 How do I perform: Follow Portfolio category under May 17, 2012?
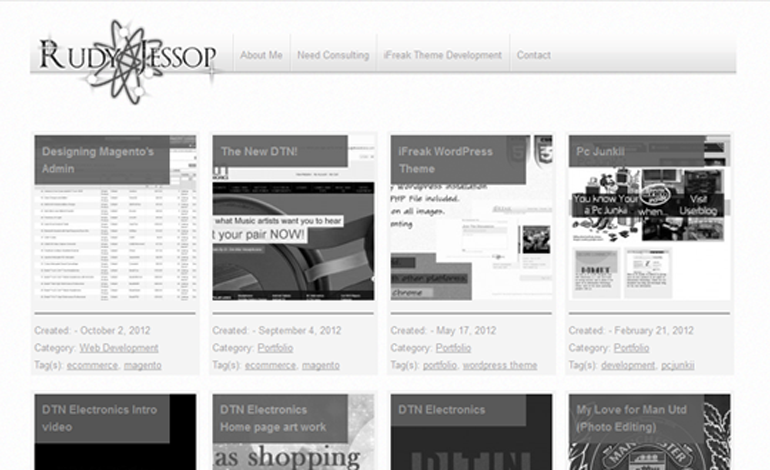click(x=453, y=348)
